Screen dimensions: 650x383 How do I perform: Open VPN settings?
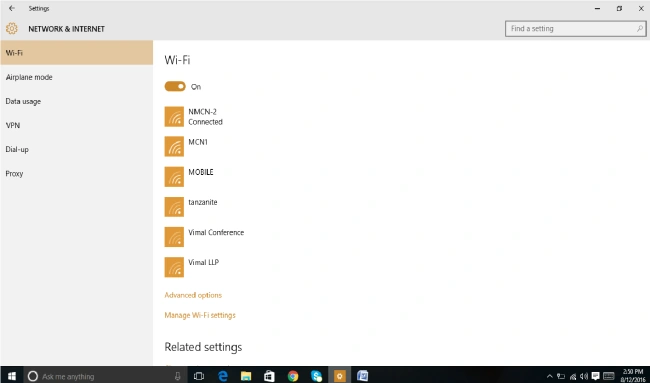(77, 125)
